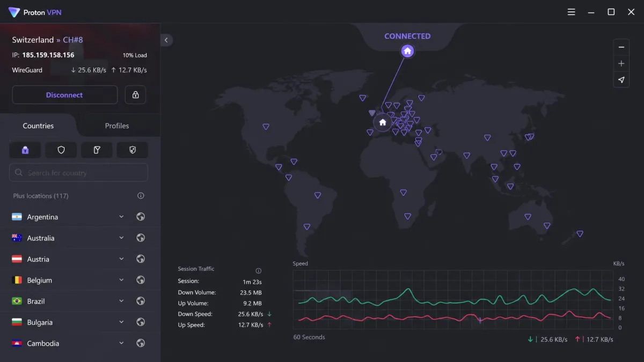Click the Plus locations info icon
Screen dimensions: 644x362
pos(141,196)
